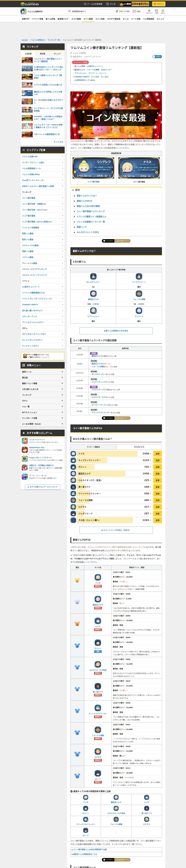This screenshot has height=868, width=186.
Task: Click the おしゃれミッキー icon in the 1月の新ツム table
Action: 93,276
